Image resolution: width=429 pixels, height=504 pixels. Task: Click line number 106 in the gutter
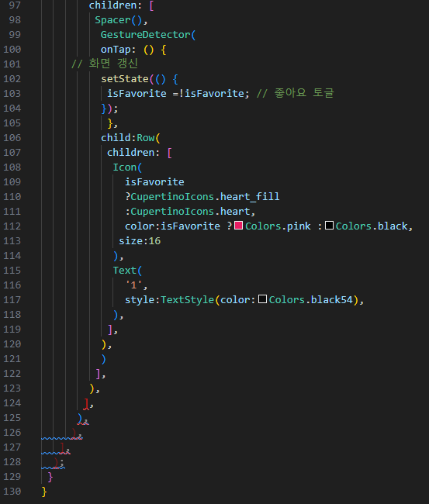tap(12, 138)
